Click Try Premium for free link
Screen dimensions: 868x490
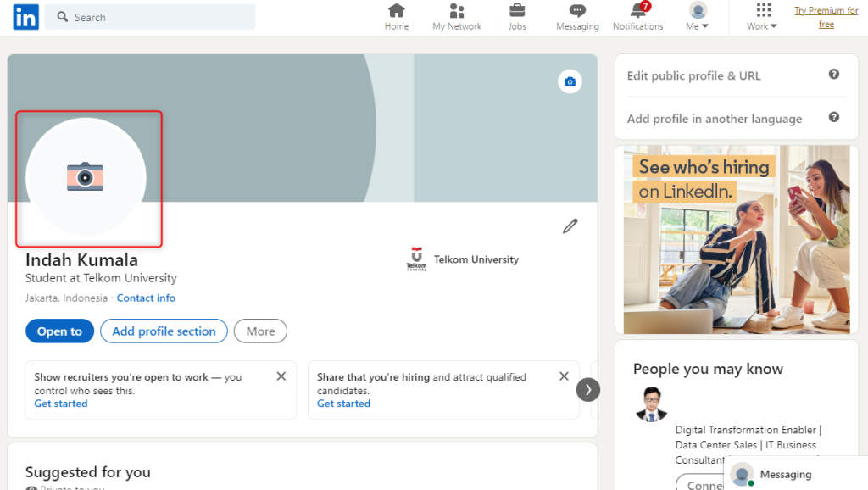click(x=826, y=17)
